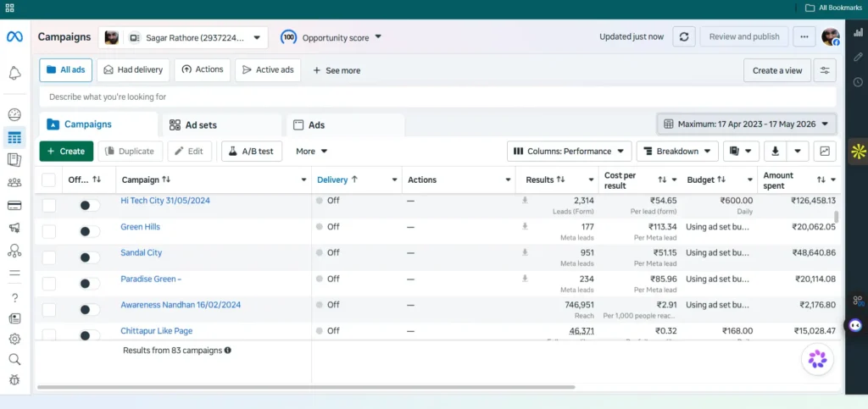The image size is (868, 409).
Task: Open Settings gear in left sidebar
Action: pyautogui.click(x=14, y=339)
